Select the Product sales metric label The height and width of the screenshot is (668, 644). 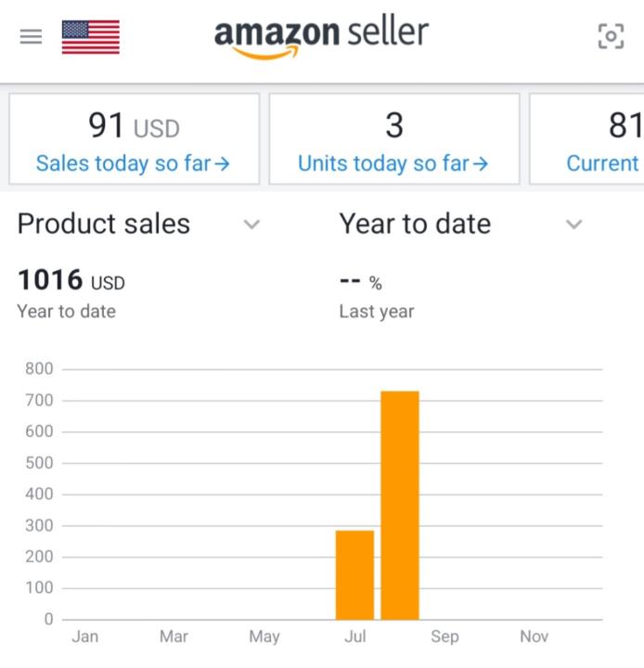point(104,224)
